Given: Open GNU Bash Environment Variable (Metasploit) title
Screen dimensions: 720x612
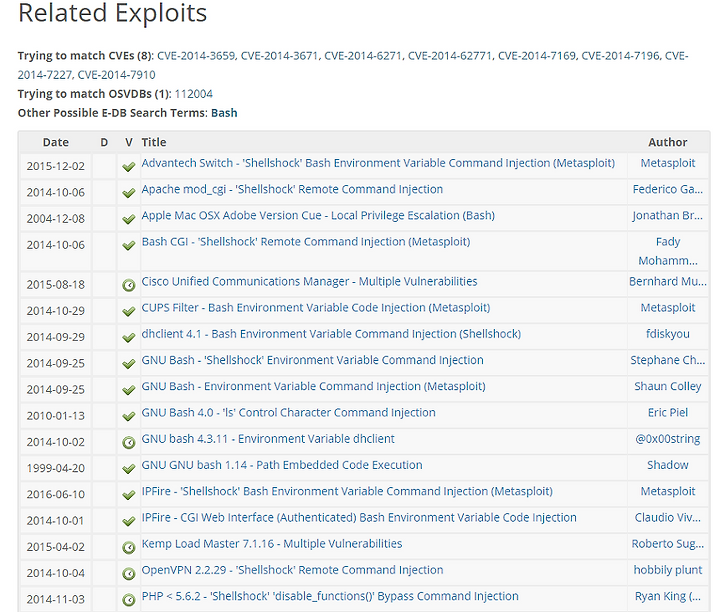Looking at the screenshot, I should 313,386.
